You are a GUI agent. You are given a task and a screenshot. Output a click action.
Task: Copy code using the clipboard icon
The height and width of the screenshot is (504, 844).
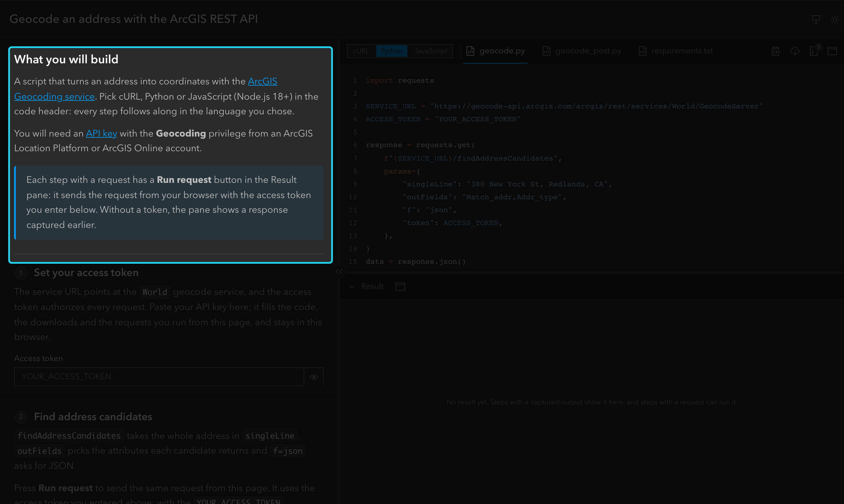[776, 51]
